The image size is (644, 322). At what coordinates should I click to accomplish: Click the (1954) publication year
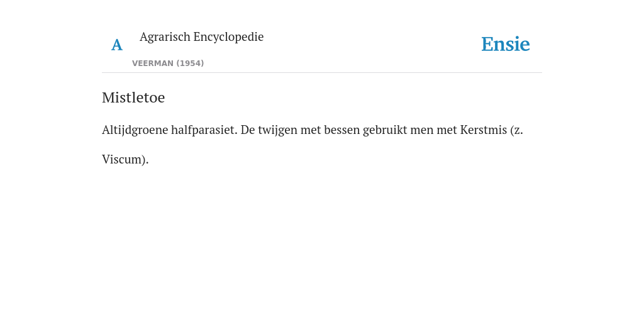click(190, 64)
